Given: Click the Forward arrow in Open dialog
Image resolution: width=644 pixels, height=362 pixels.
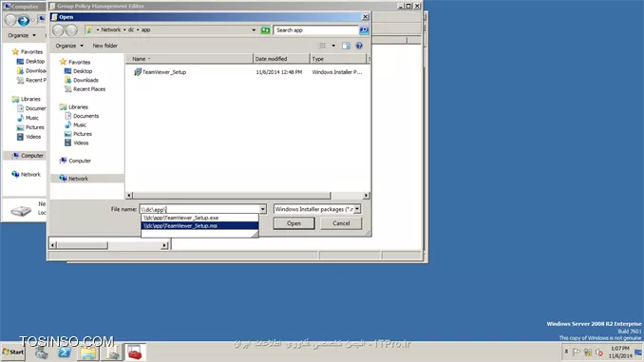Looking at the screenshot, I should tap(71, 30).
